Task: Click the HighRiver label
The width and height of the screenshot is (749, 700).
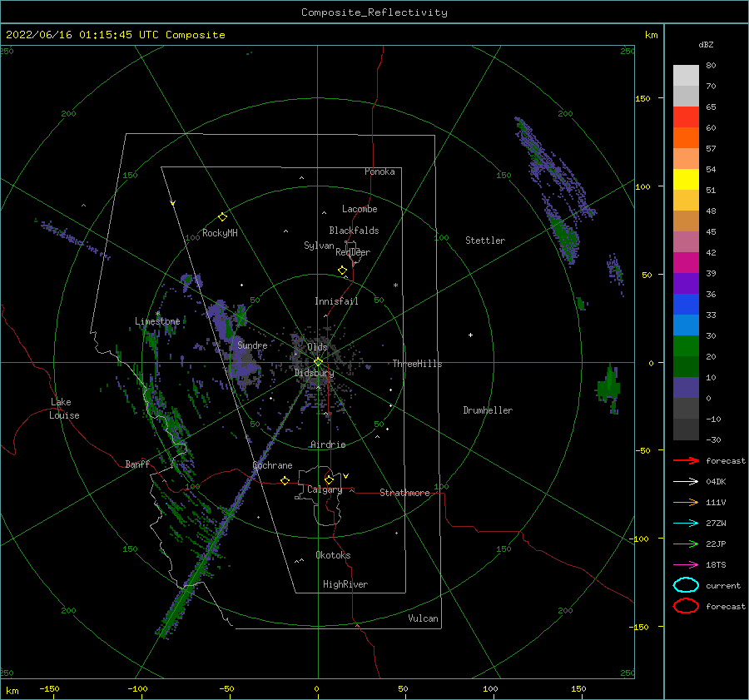Action: pos(345,584)
